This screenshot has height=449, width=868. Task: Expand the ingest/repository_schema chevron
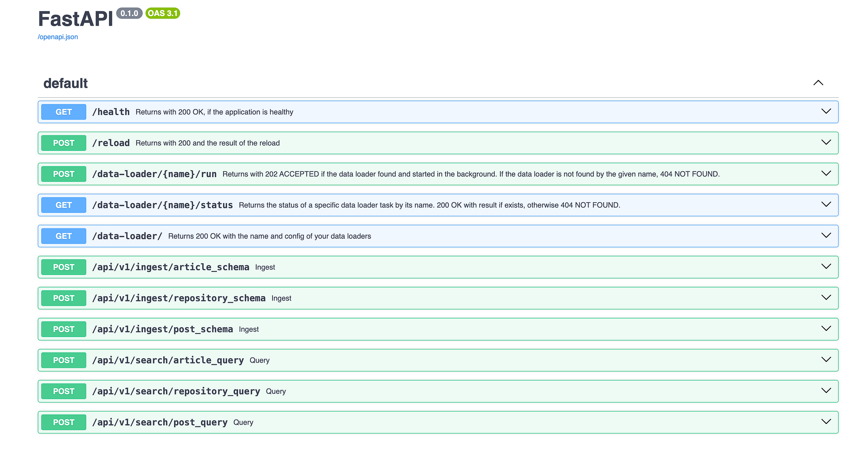pyautogui.click(x=826, y=298)
